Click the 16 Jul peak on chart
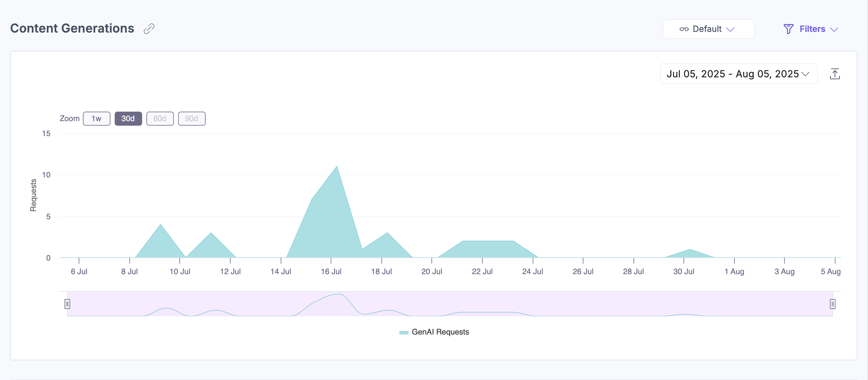 (x=337, y=167)
